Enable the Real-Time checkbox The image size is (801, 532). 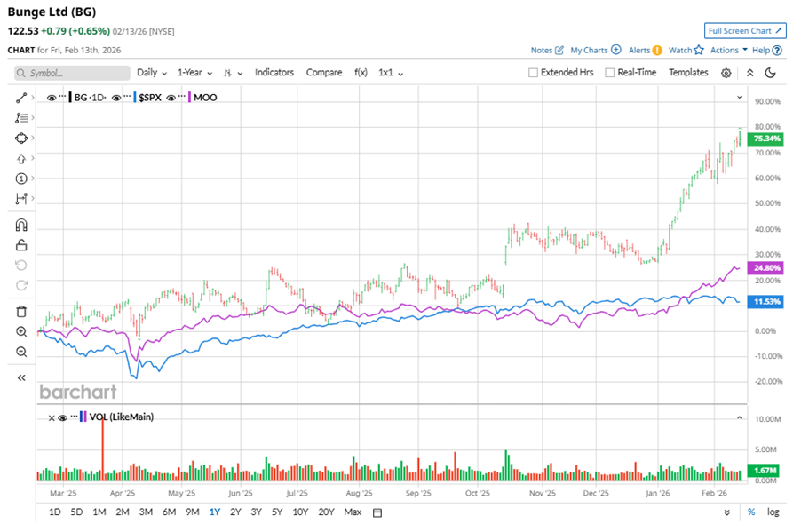coord(609,73)
